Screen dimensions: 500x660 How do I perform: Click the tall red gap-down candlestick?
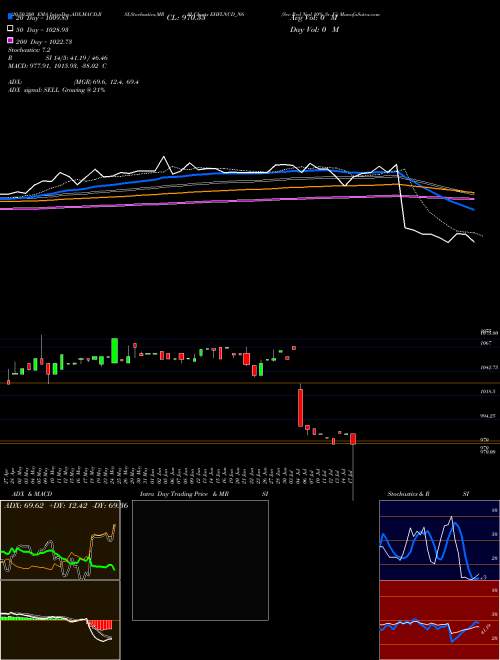301,407
